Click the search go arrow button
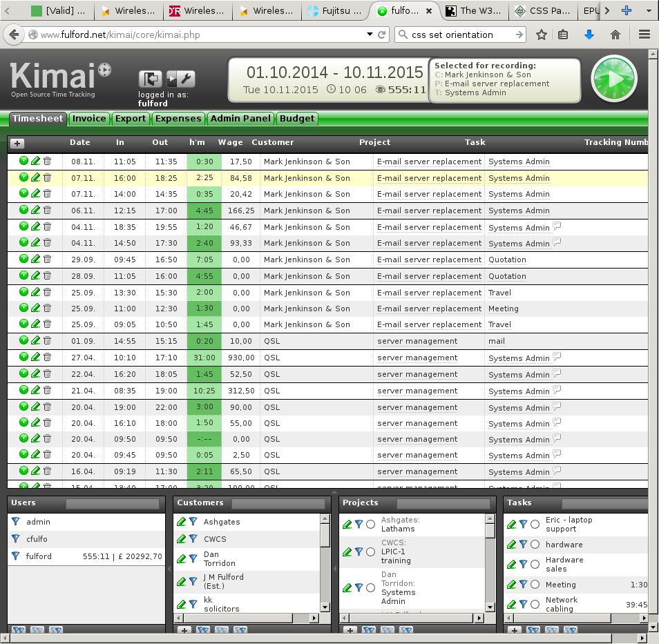 (x=519, y=35)
